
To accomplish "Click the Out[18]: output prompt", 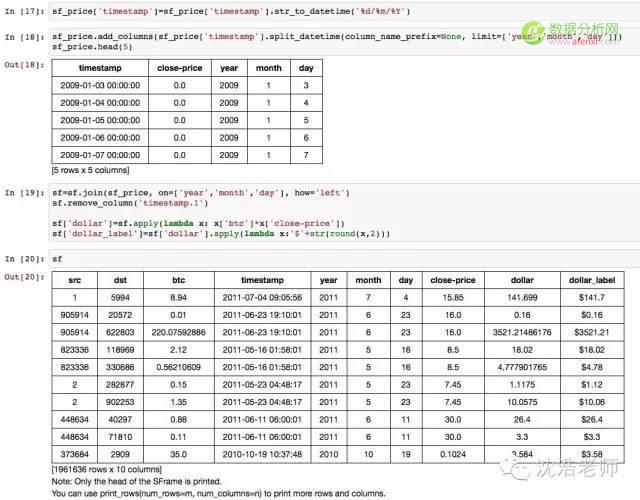I will point(24,65).
